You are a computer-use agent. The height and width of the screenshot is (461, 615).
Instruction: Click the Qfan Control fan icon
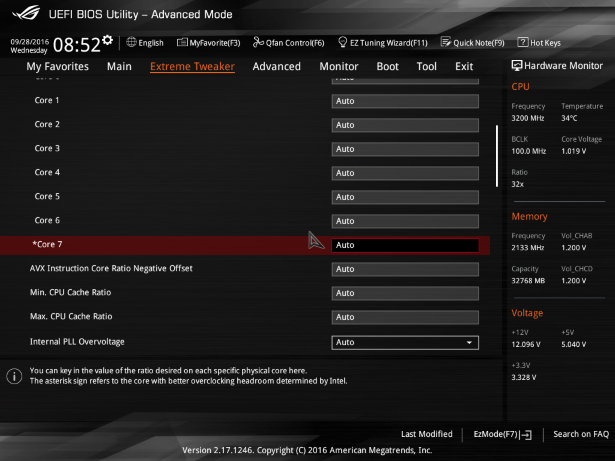258,42
